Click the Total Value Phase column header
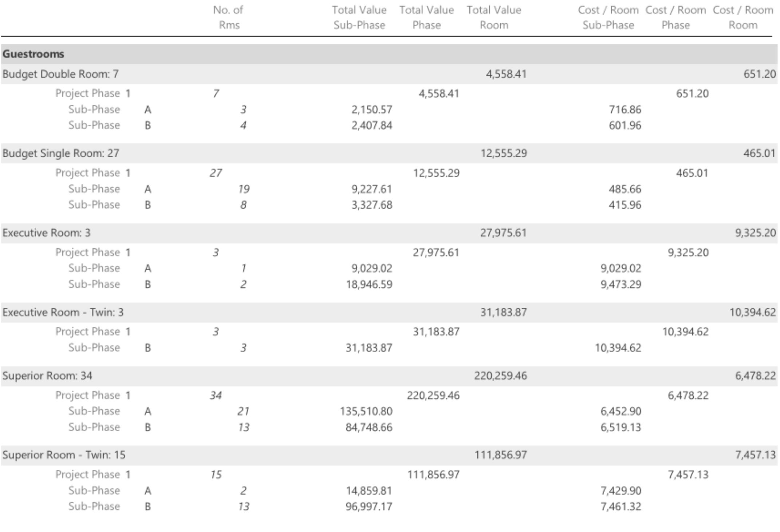Image resolution: width=780 pixels, height=532 pixels. tap(426, 17)
